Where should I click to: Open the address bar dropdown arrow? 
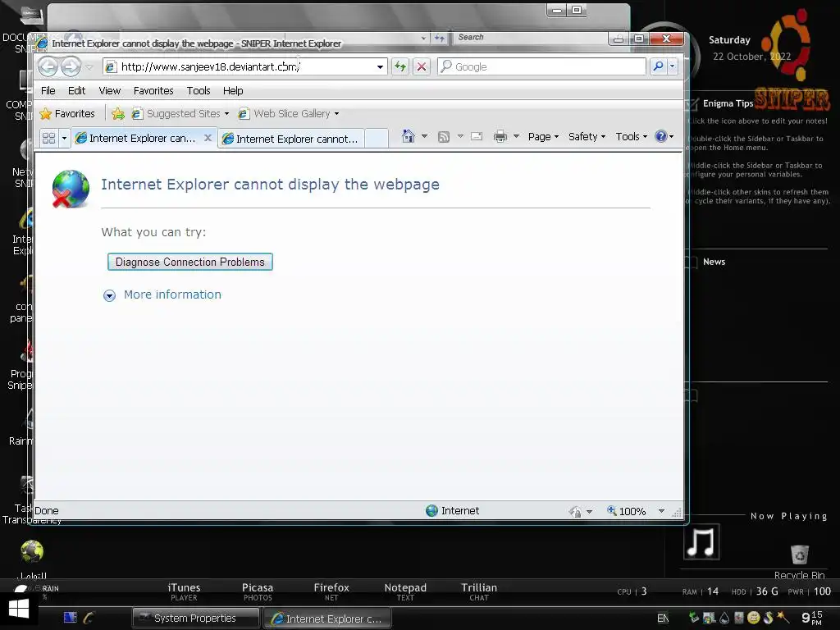380,67
